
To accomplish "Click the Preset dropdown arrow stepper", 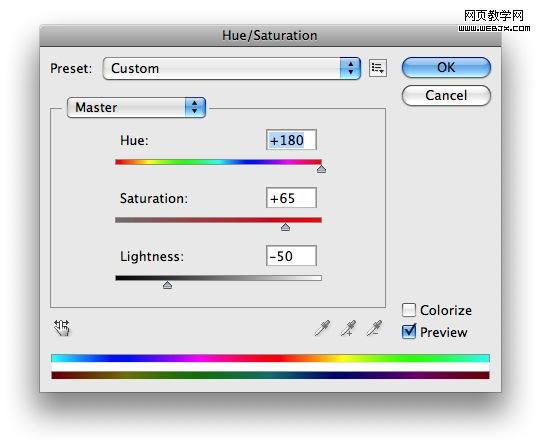I will (x=350, y=68).
